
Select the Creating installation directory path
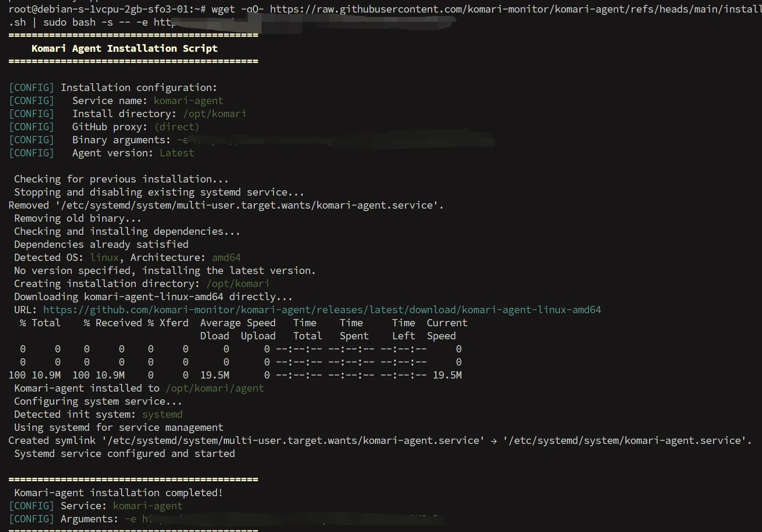(237, 284)
